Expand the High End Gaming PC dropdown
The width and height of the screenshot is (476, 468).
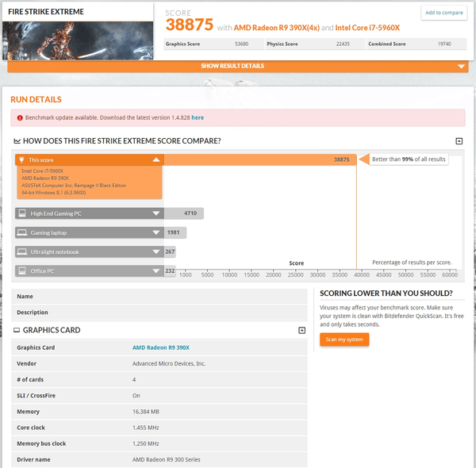coord(156,213)
